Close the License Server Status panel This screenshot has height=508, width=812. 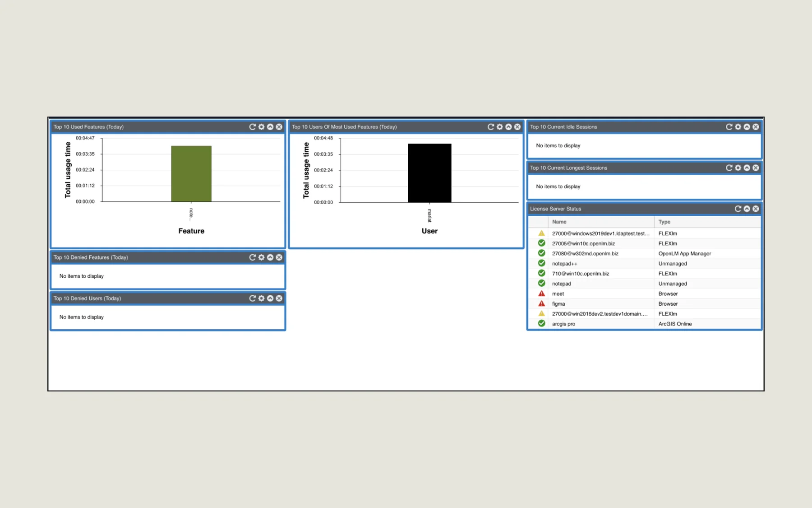756,209
